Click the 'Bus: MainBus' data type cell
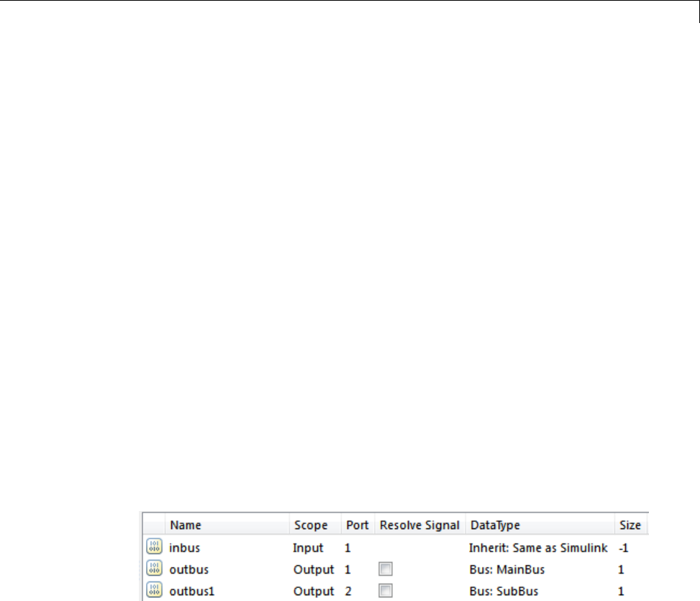The image size is (700, 601). point(507,569)
